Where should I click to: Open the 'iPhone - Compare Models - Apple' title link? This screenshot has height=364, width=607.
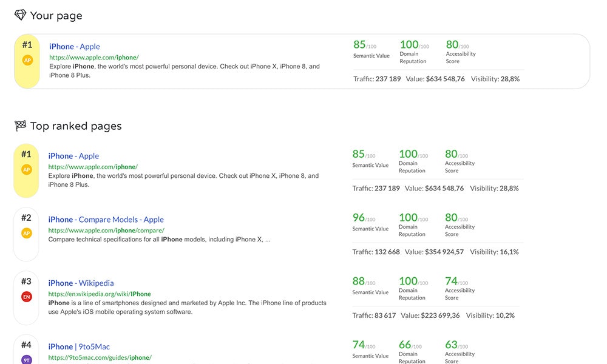106,220
